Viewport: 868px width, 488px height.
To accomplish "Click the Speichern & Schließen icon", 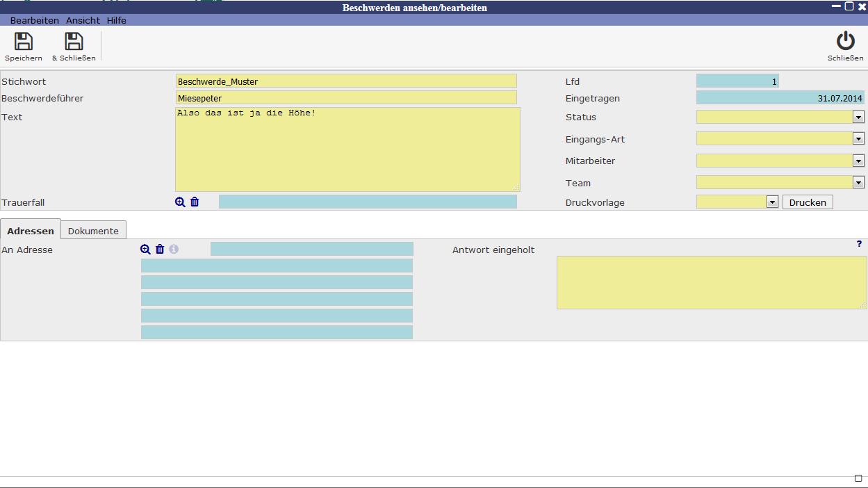I will coord(74,42).
